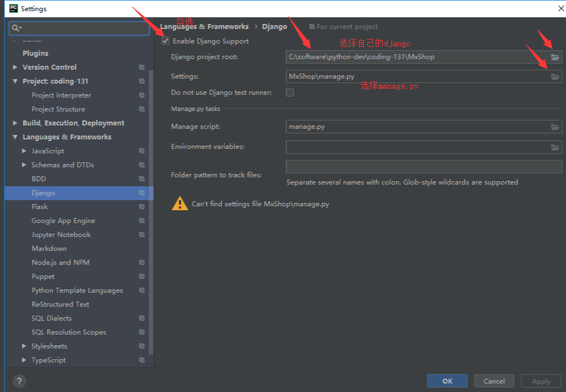566x392 pixels.
Task: Select Django in settings tree
Action: [x=79, y=193]
